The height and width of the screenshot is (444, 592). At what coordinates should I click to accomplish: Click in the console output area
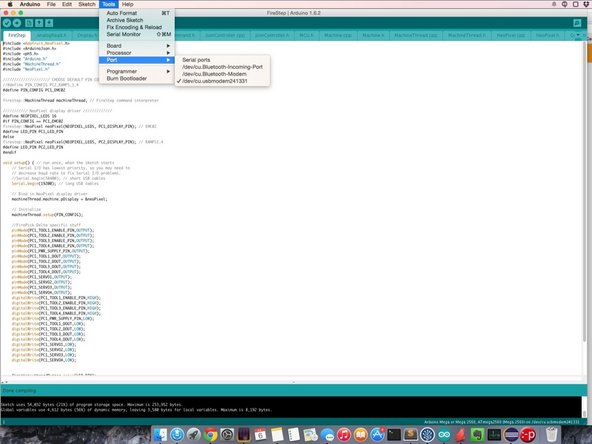291,407
